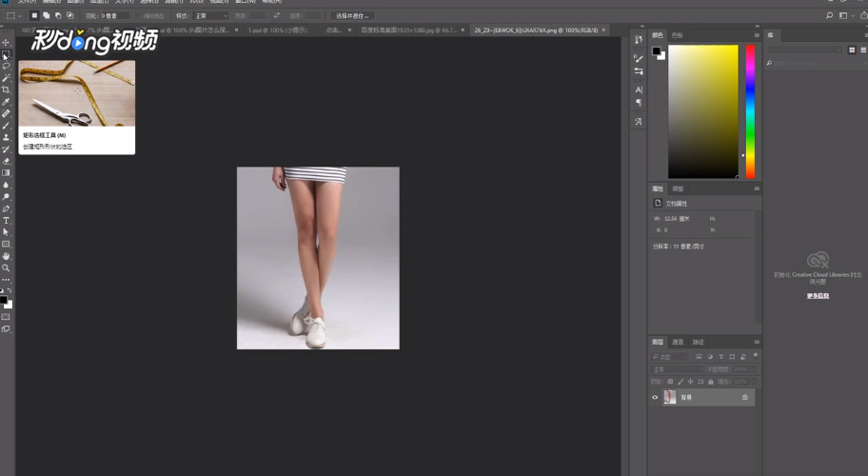
Task: Open the Properties panel menu
Action: coord(757,188)
